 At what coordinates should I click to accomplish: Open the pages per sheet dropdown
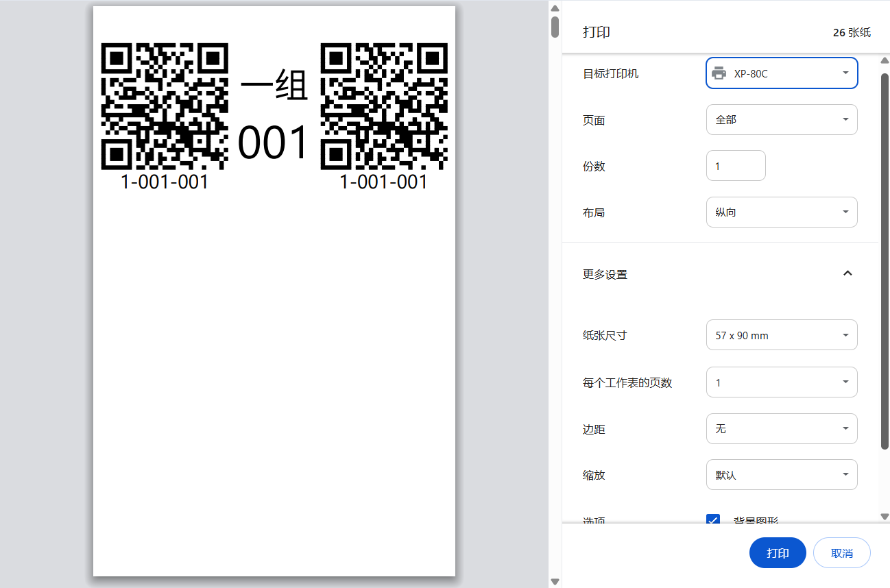click(782, 382)
